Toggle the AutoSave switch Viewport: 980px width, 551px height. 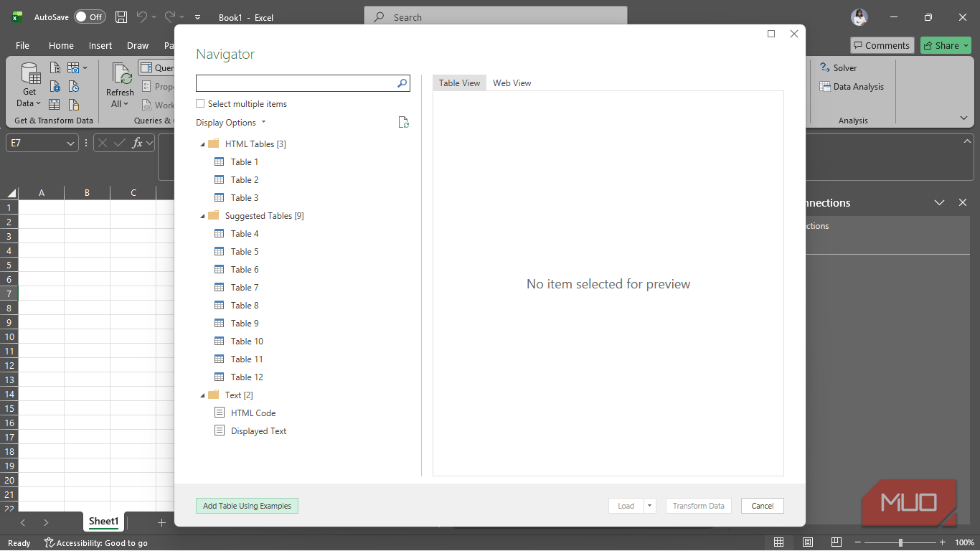tap(90, 17)
